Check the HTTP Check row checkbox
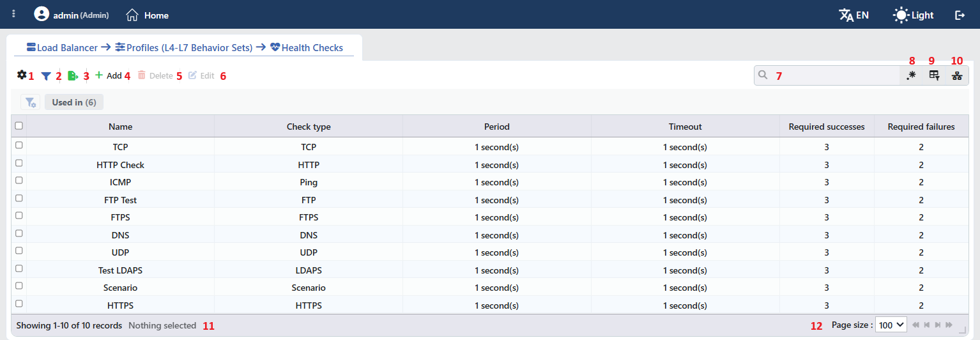The width and height of the screenshot is (980, 340). coord(19,163)
